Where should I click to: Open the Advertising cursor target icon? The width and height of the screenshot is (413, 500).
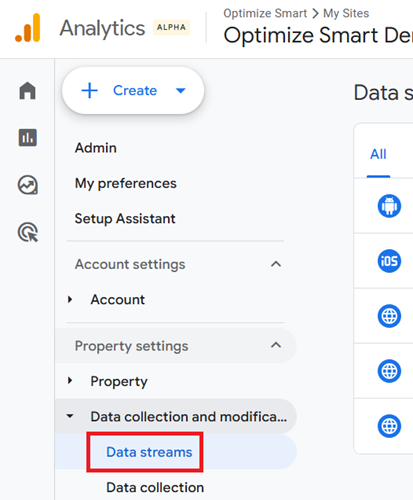(28, 232)
